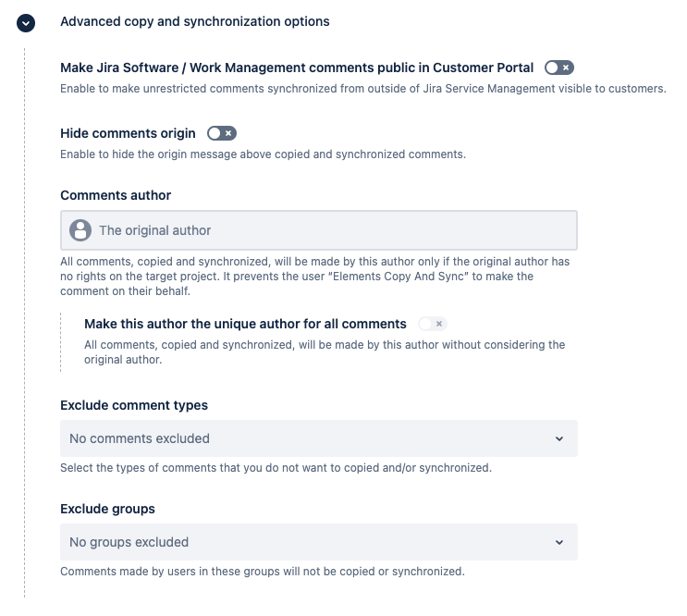The height and width of the screenshot is (616, 687).
Task: Click the "Exclude comment types" label
Action: (x=134, y=405)
